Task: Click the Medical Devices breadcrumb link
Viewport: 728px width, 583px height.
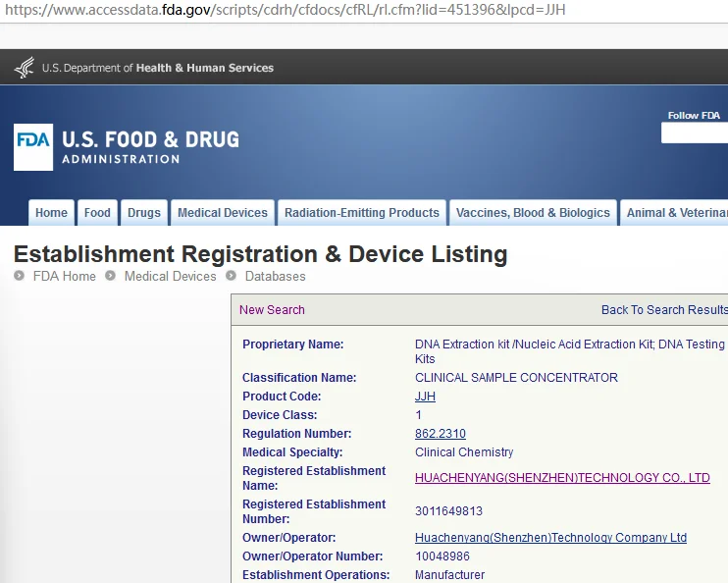Action: (x=170, y=277)
